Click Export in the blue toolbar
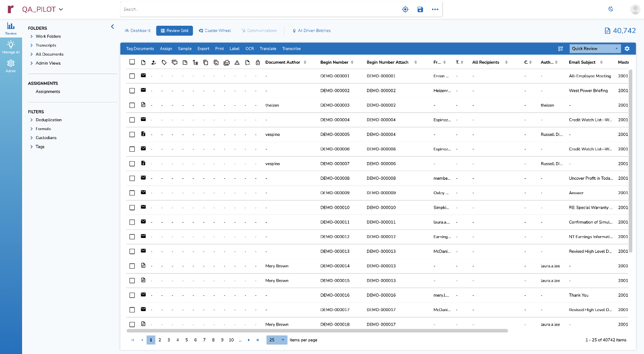 (x=203, y=48)
